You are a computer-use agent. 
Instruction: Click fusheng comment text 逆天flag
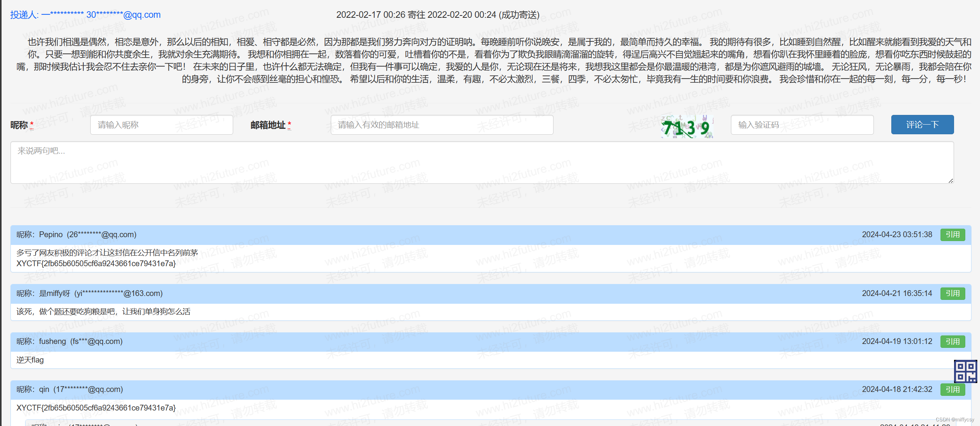pyautogui.click(x=30, y=360)
